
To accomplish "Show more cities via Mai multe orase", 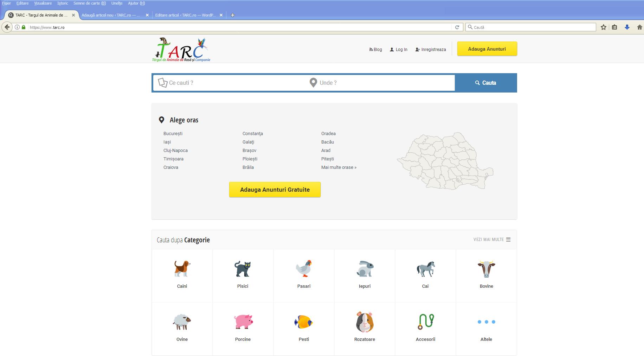I will pos(339,167).
